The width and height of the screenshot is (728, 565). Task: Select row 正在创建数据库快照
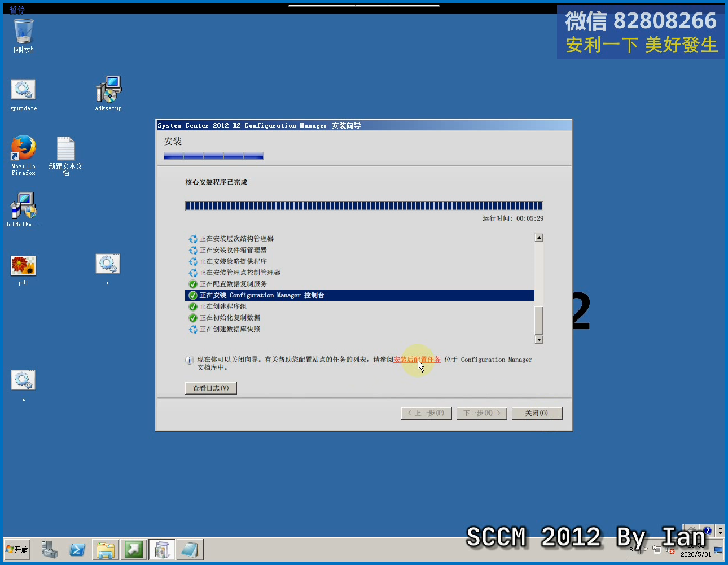[359, 329]
